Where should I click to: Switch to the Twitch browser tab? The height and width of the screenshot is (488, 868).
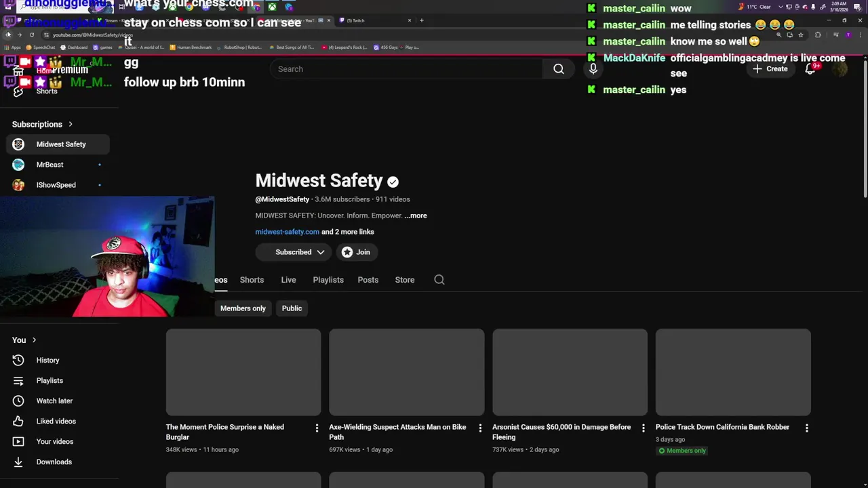(374, 20)
